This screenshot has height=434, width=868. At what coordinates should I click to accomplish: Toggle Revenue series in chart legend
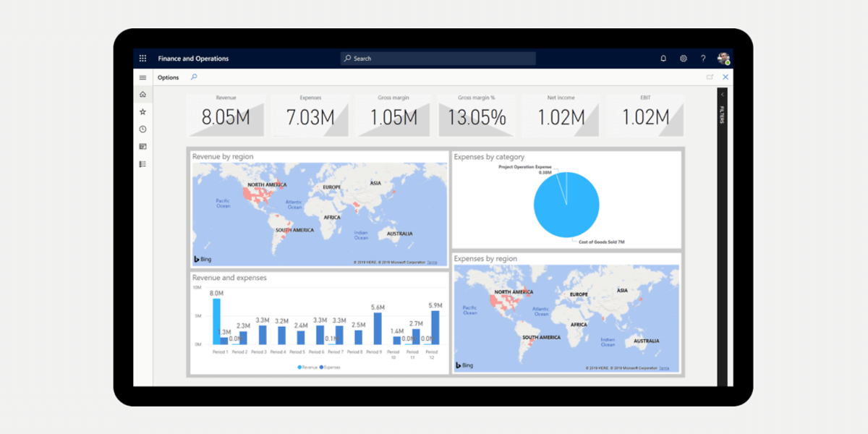tap(309, 367)
